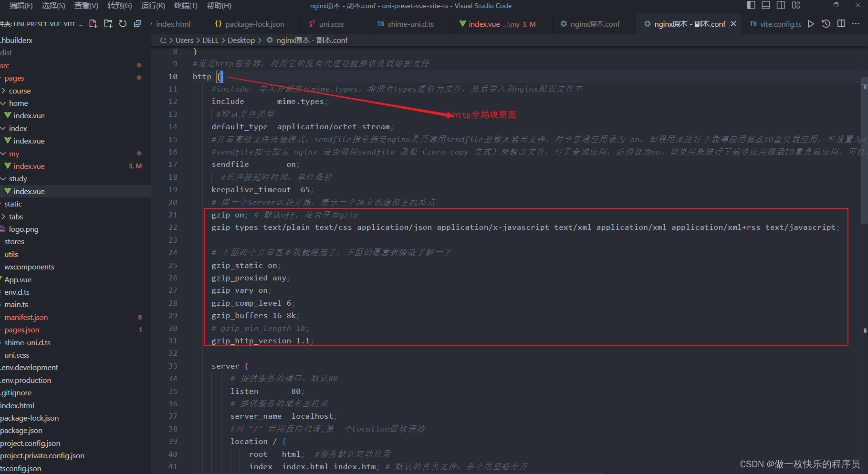
Task: Switch to the index.vue my tab
Action: pos(501,24)
